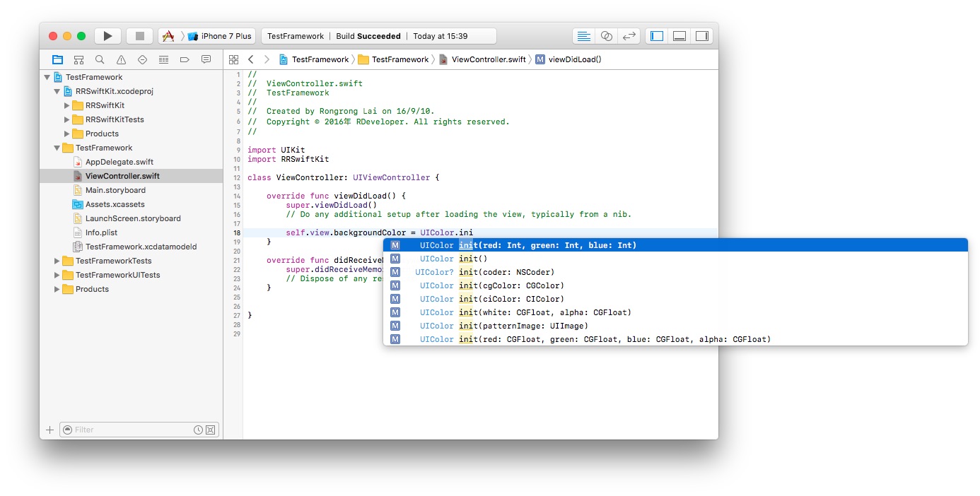Viewport: 980px width, 496px height.
Task: Select init(red: Int, green: Int, blue: Int) completion
Action: [675, 245]
